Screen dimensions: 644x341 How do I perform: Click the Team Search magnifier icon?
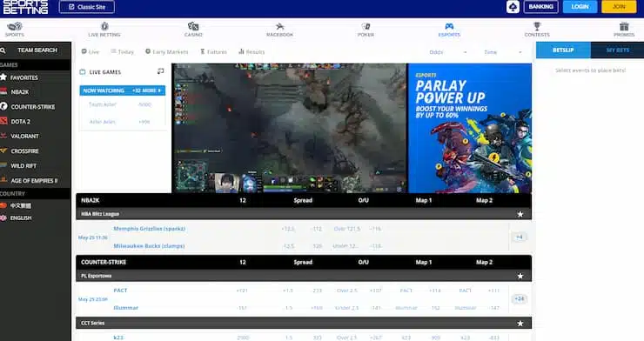[x=3, y=50]
